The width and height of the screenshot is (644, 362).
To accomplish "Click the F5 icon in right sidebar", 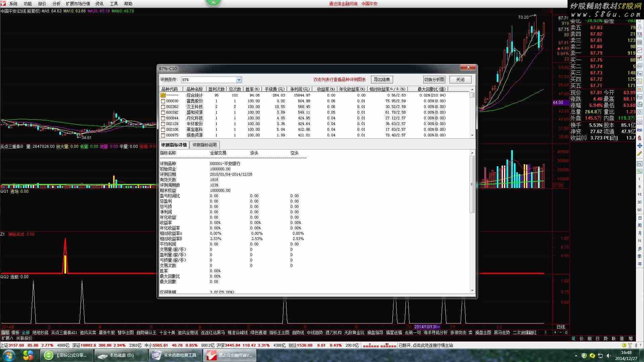I will tap(640, 164).
